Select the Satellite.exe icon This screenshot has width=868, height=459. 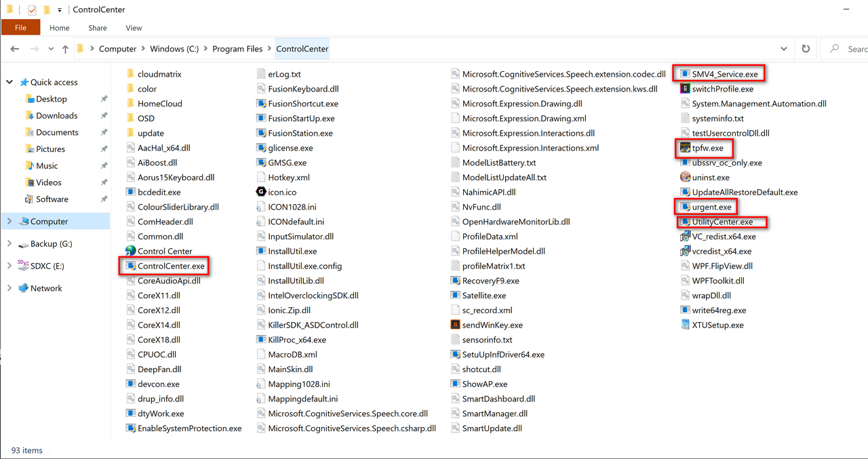coord(456,296)
